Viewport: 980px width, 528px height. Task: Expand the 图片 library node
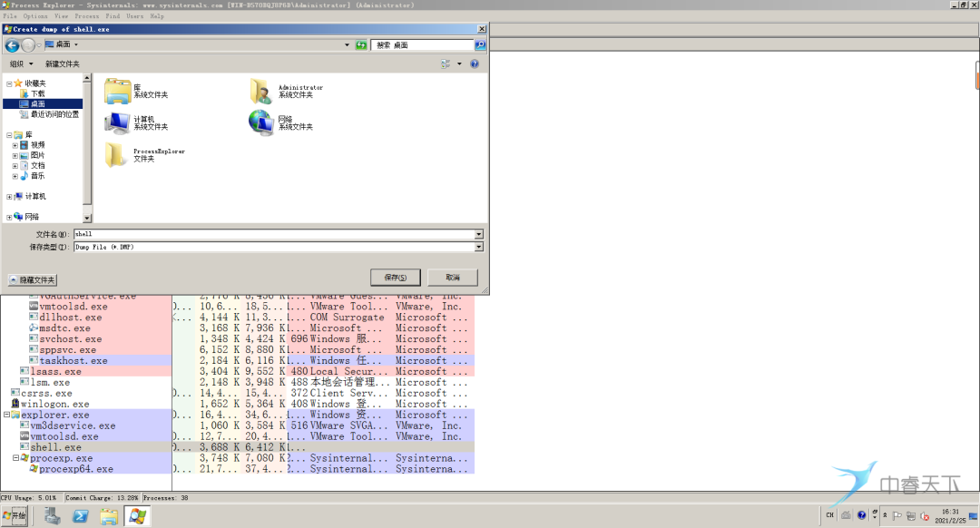tap(15, 156)
